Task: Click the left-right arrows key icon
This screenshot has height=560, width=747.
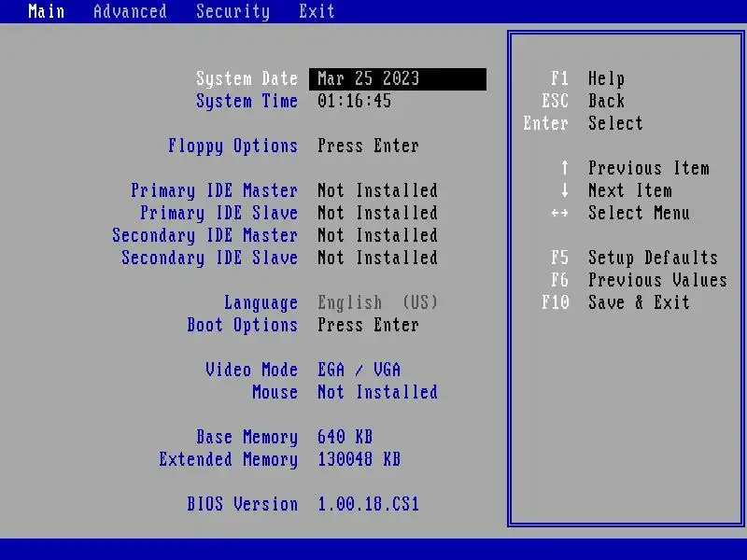Action: (559, 213)
